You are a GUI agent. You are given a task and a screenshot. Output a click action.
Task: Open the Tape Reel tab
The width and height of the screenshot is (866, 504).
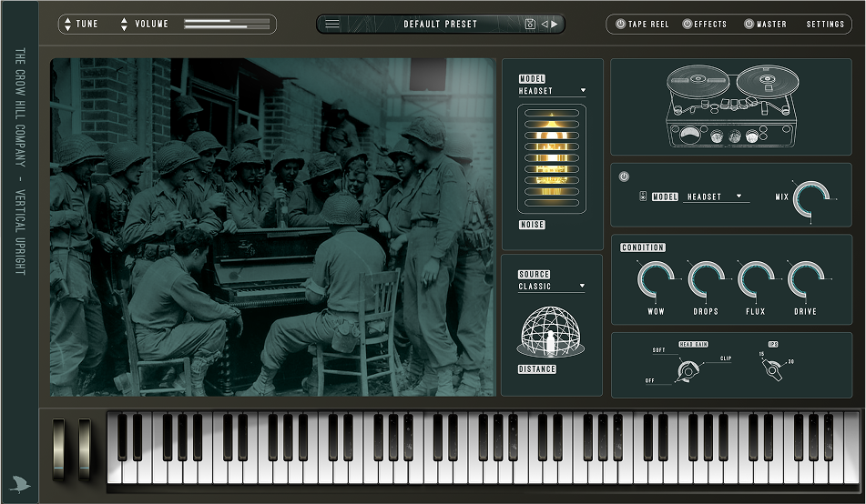[x=647, y=25]
